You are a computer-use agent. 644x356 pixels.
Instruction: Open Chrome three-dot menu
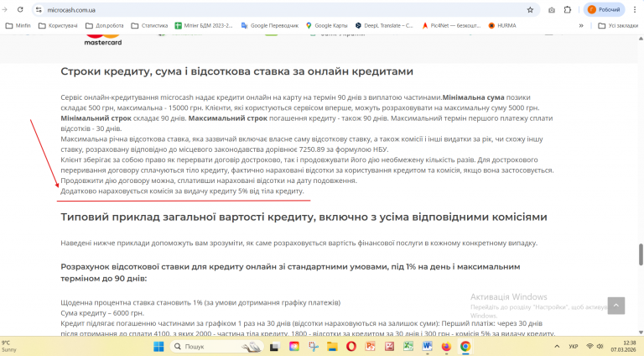coord(635,9)
